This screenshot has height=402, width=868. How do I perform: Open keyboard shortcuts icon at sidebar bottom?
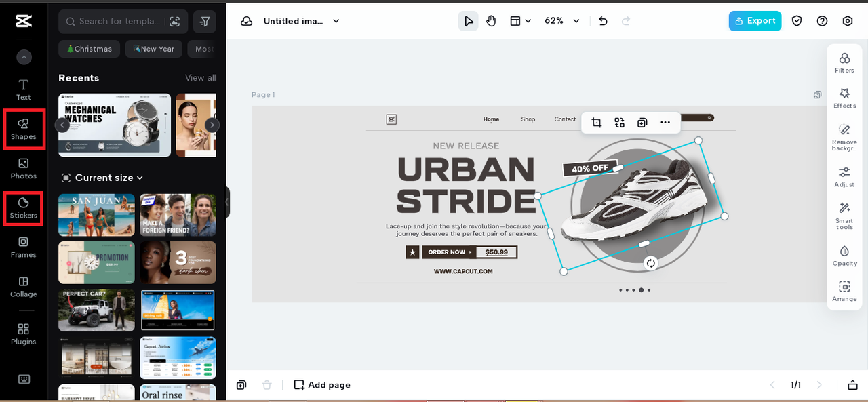(24, 379)
